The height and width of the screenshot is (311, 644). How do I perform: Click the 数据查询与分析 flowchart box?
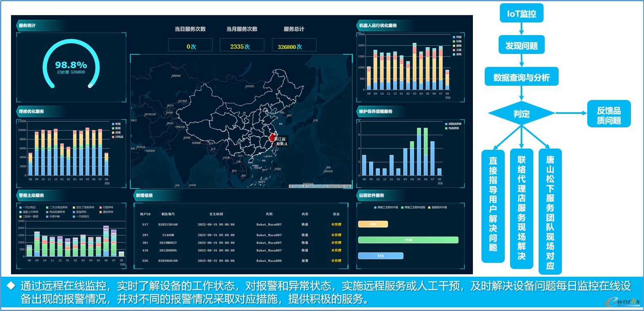point(521,77)
